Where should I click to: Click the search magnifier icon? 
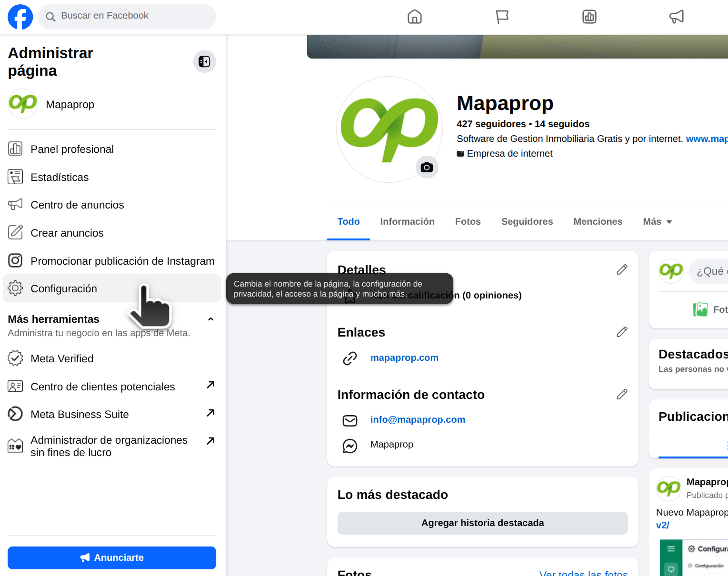50,17
